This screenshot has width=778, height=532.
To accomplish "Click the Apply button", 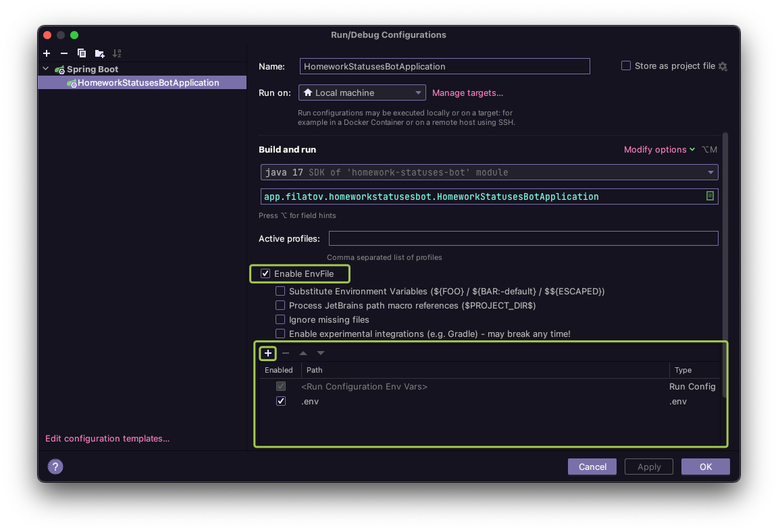I will [x=649, y=467].
